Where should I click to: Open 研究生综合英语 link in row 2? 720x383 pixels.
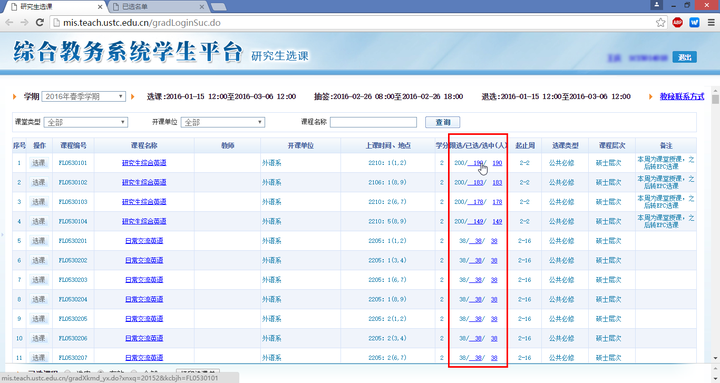point(144,182)
